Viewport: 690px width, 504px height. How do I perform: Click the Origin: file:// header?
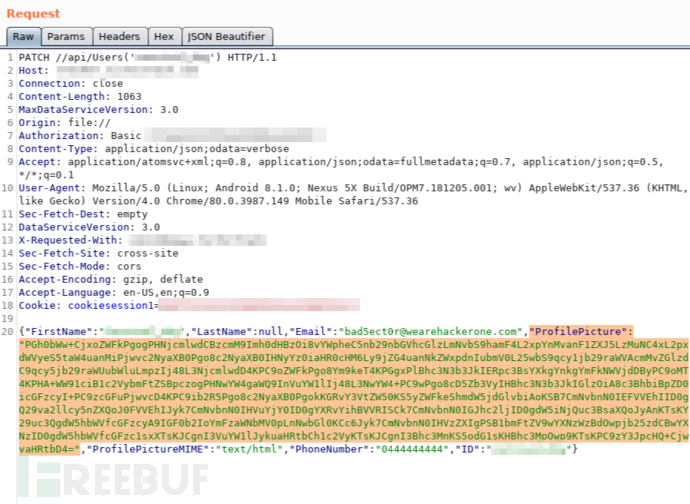pyautogui.click(x=65, y=123)
